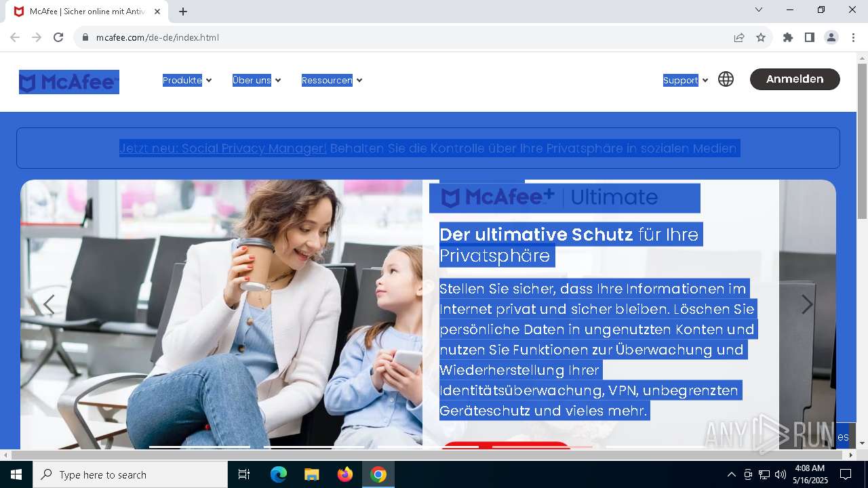
Task: Click the McAfee logo in the header
Action: [69, 82]
